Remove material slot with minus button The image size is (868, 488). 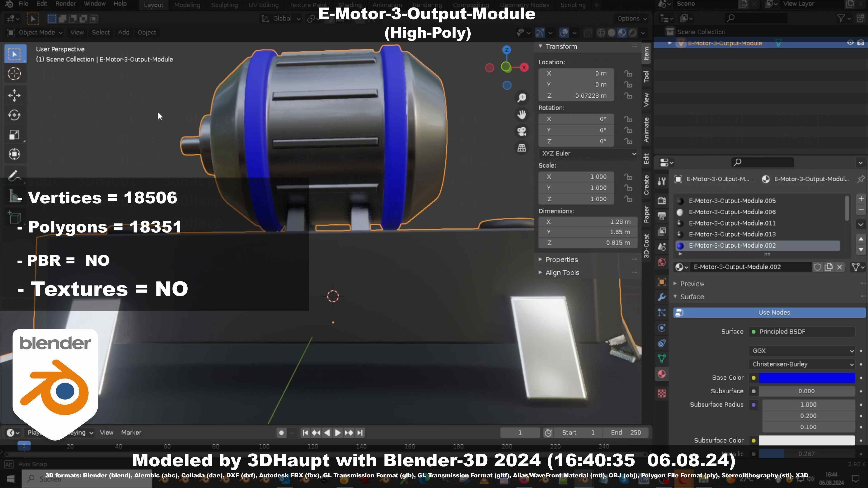[861, 210]
